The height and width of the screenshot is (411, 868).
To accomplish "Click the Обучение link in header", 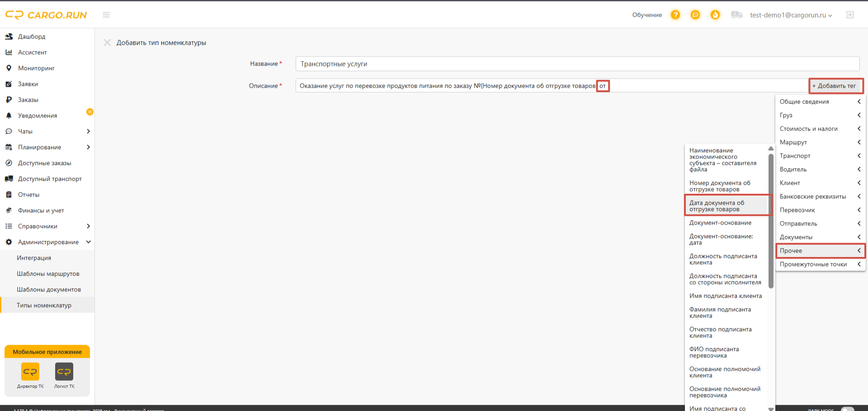I will 647,15.
